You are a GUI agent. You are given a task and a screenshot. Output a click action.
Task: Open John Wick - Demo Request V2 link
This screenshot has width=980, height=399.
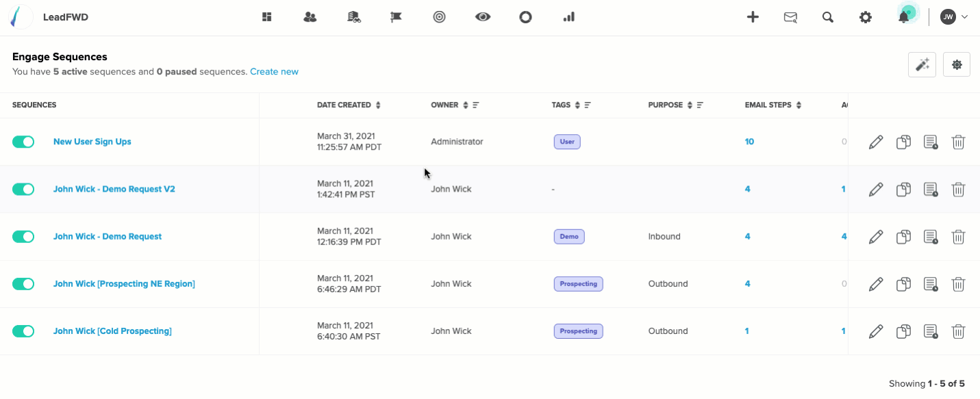(114, 189)
